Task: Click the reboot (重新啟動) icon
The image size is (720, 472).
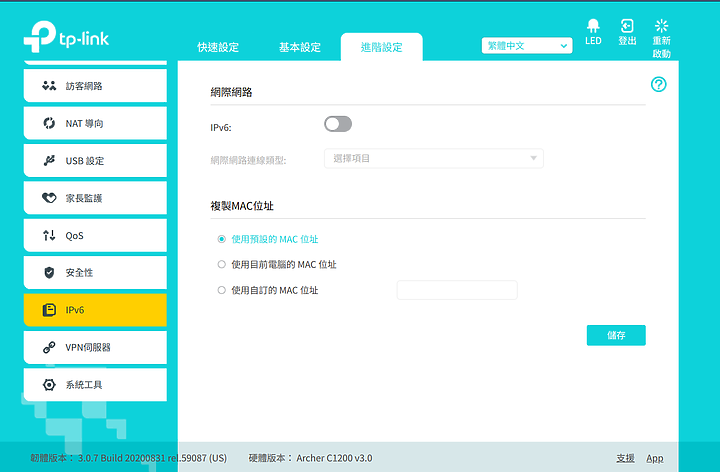Action: (x=661, y=25)
